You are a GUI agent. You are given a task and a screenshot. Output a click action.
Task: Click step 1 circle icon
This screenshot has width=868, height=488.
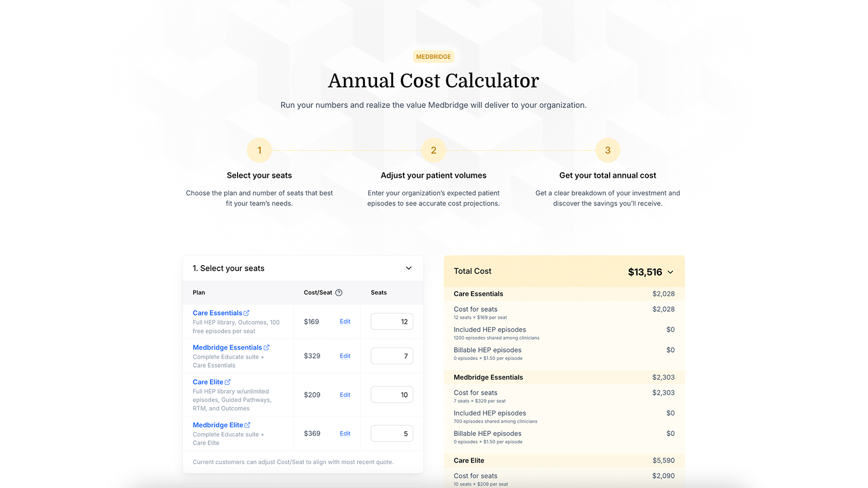tap(259, 150)
